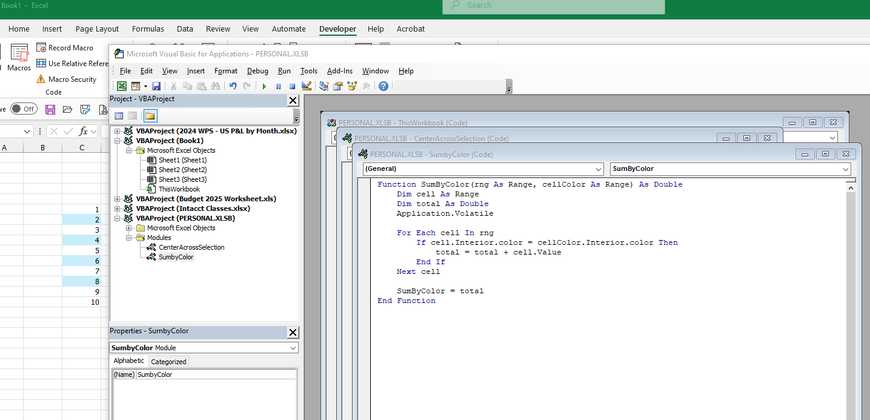Collapse the VBAProject (Book1) node
The width and height of the screenshot is (870, 420).
pos(117,140)
